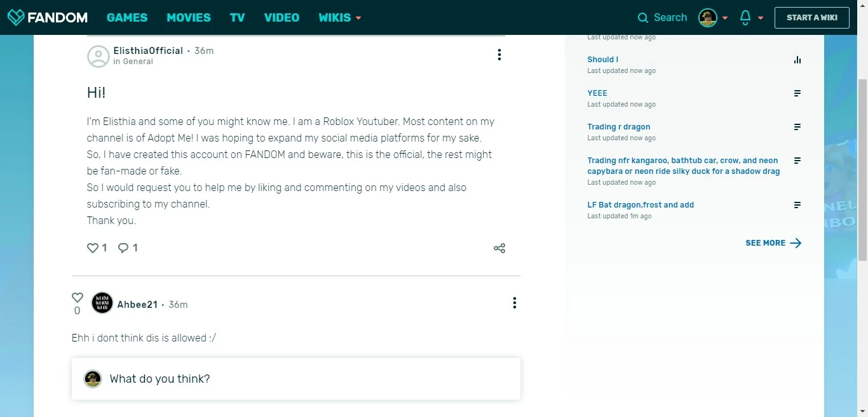Open the ElisthiaOfficial username link

148,51
